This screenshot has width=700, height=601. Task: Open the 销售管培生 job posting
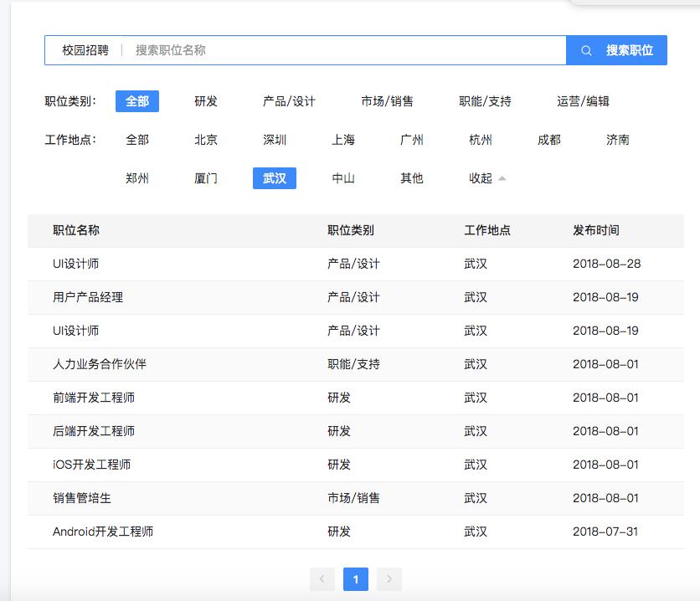pyautogui.click(x=82, y=498)
